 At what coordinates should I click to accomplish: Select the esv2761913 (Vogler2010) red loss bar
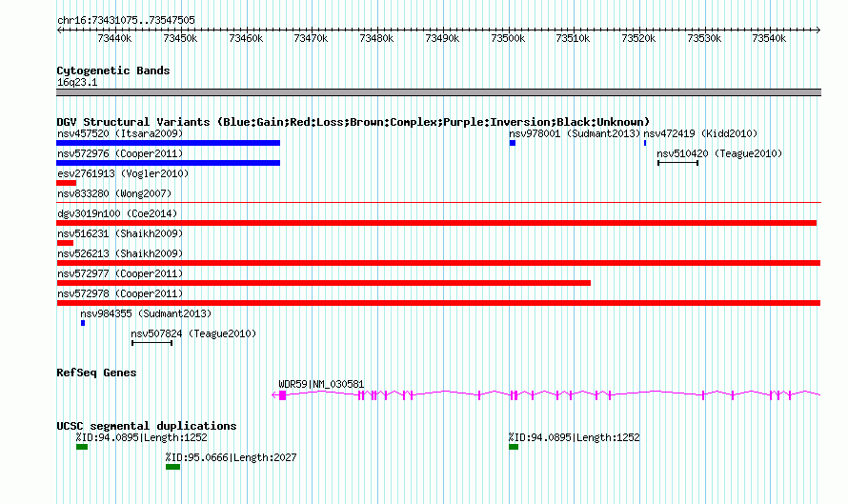(67, 183)
